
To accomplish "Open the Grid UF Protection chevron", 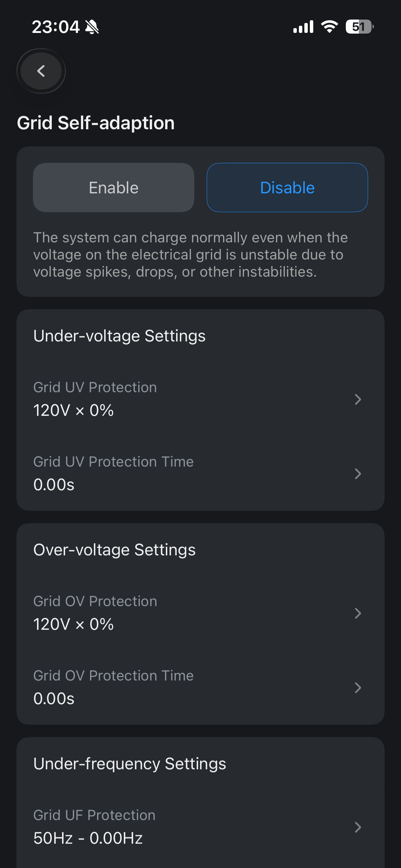I will (x=358, y=827).
